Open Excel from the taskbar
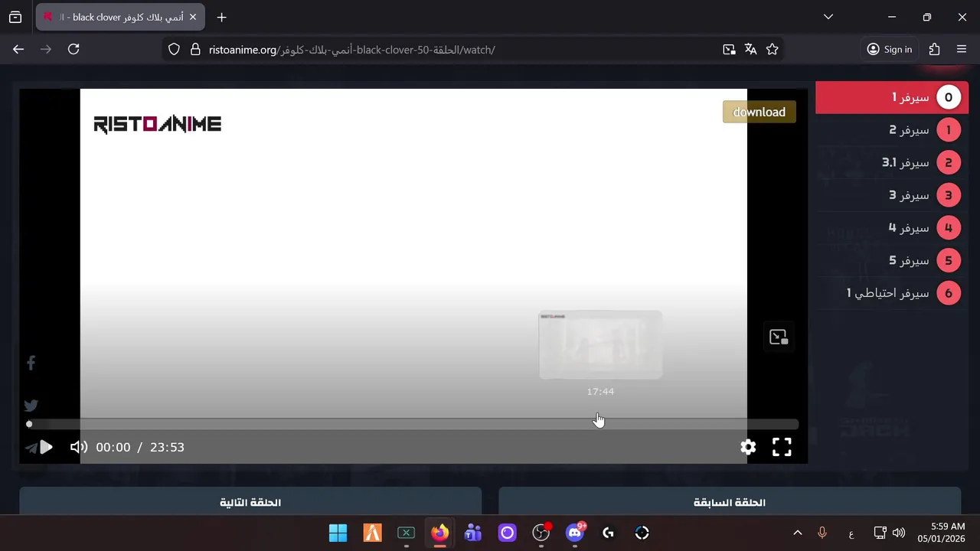Screen dimensions: 980x551 tap(406, 533)
